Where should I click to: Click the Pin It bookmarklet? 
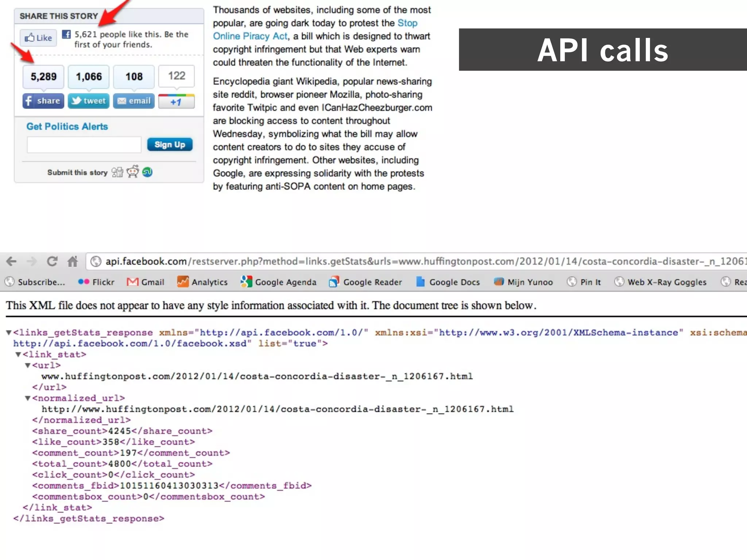tap(584, 282)
